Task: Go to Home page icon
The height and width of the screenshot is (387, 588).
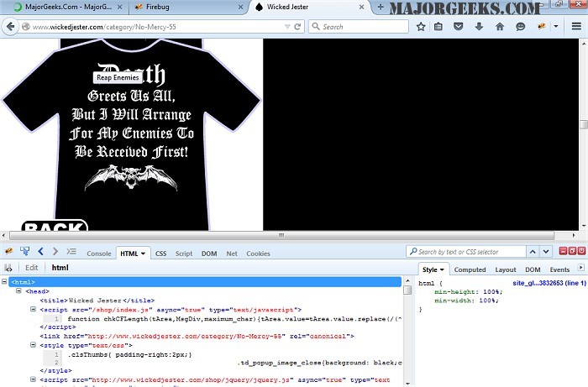Action: (x=500, y=27)
